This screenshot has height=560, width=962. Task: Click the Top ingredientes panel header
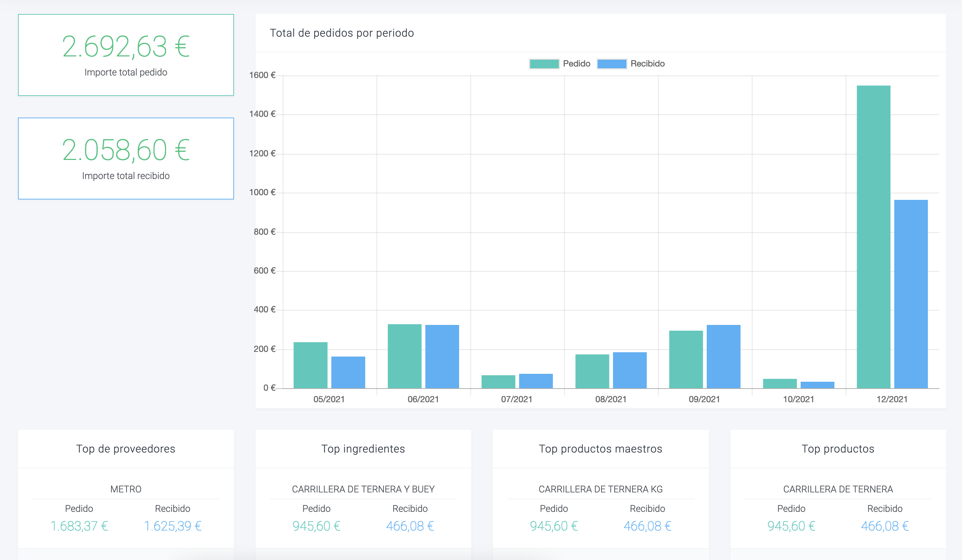tap(363, 449)
